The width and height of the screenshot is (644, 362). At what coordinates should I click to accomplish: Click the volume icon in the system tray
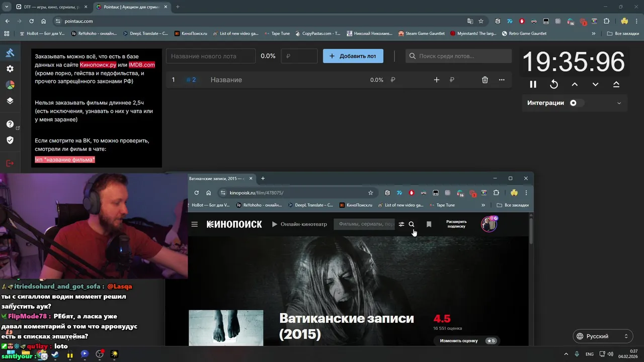click(x=611, y=354)
